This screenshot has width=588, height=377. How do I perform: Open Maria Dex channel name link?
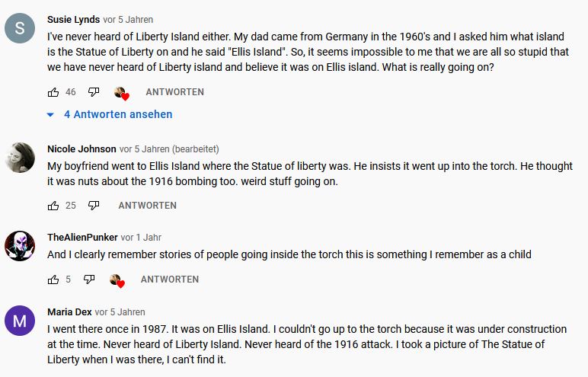click(69, 312)
